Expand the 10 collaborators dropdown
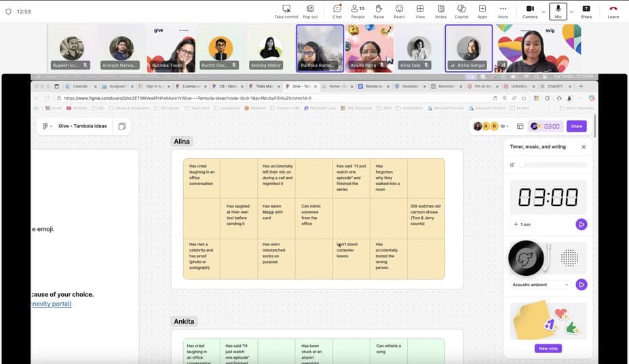 pos(505,126)
